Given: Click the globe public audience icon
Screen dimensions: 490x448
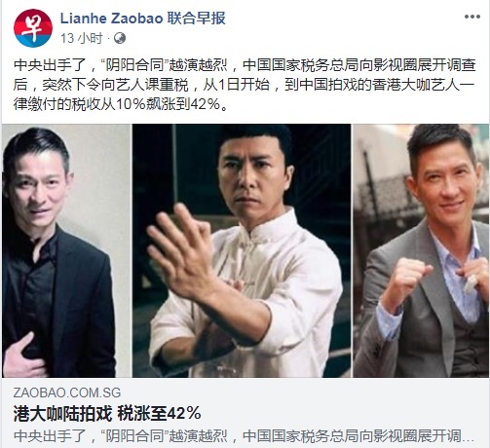Looking at the screenshot, I should [120, 38].
